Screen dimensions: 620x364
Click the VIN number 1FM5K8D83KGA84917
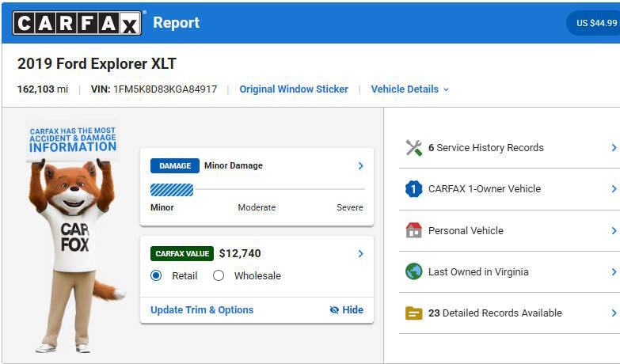pos(165,89)
